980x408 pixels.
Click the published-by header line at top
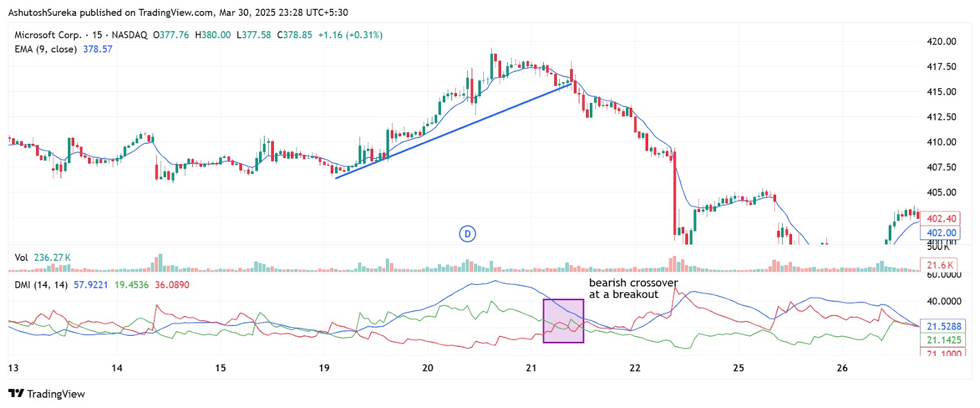tap(178, 12)
